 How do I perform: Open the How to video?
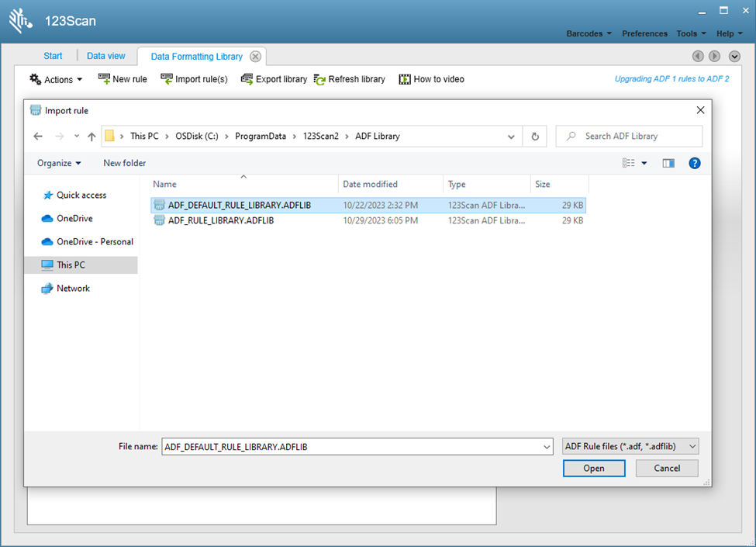pos(431,78)
